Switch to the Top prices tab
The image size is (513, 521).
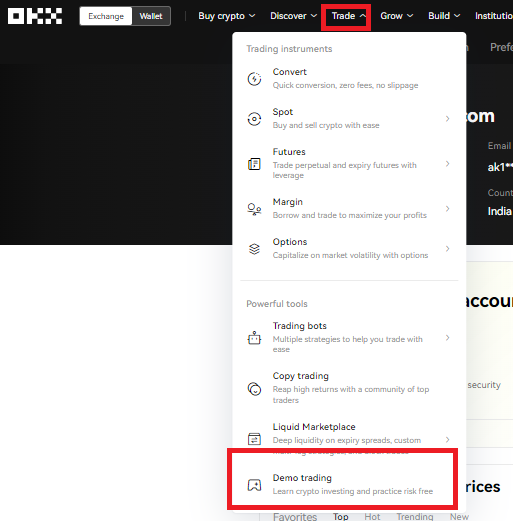point(341,516)
